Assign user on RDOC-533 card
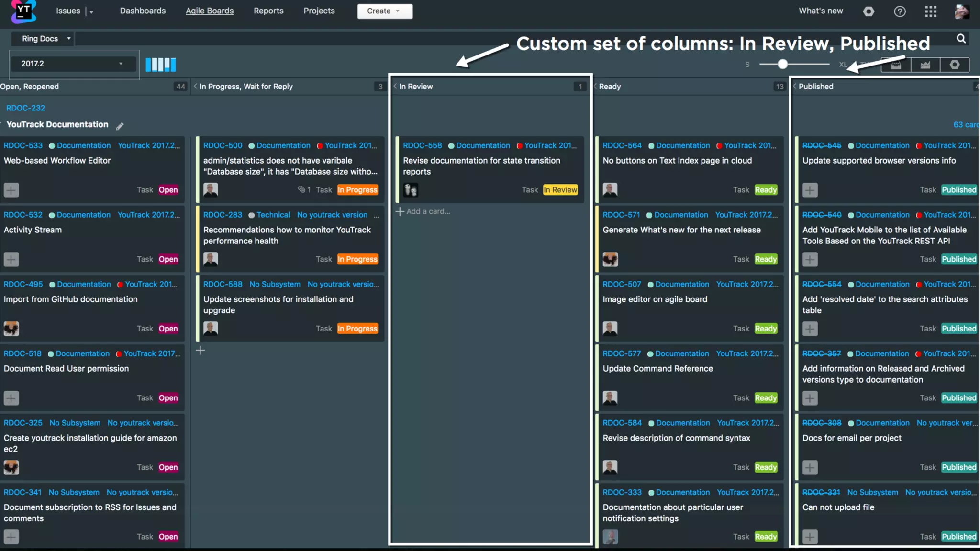The image size is (980, 551). coord(11,190)
